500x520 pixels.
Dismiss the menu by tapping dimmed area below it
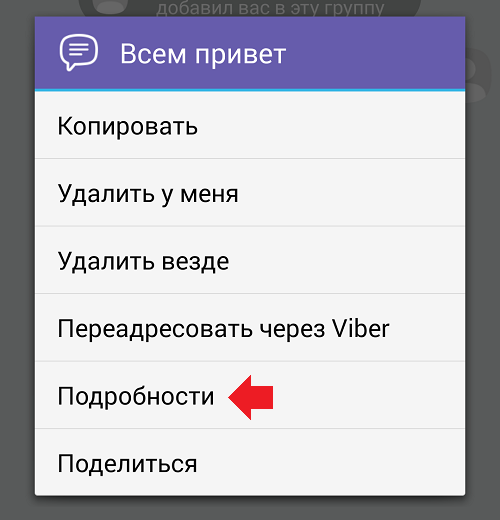(250, 508)
